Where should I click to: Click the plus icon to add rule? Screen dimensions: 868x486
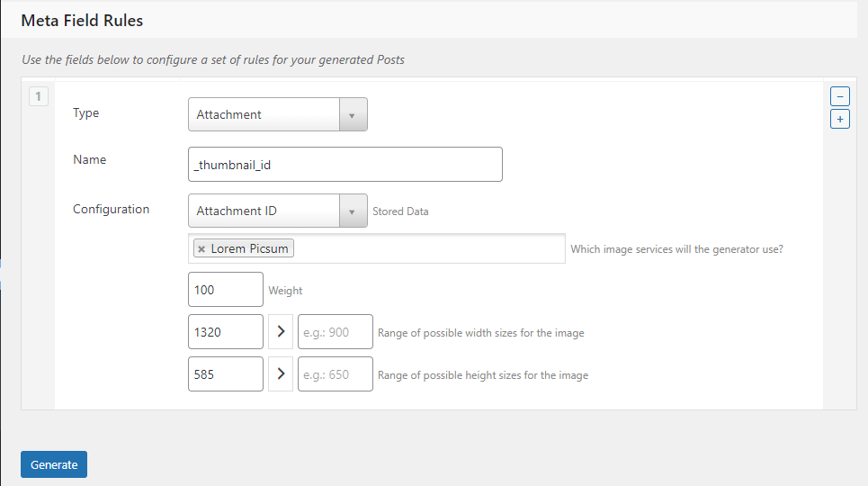click(x=839, y=119)
